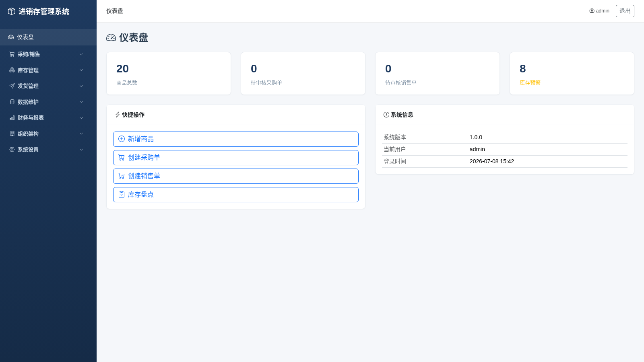Expand the 组织架构 menu chevron

(x=81, y=134)
